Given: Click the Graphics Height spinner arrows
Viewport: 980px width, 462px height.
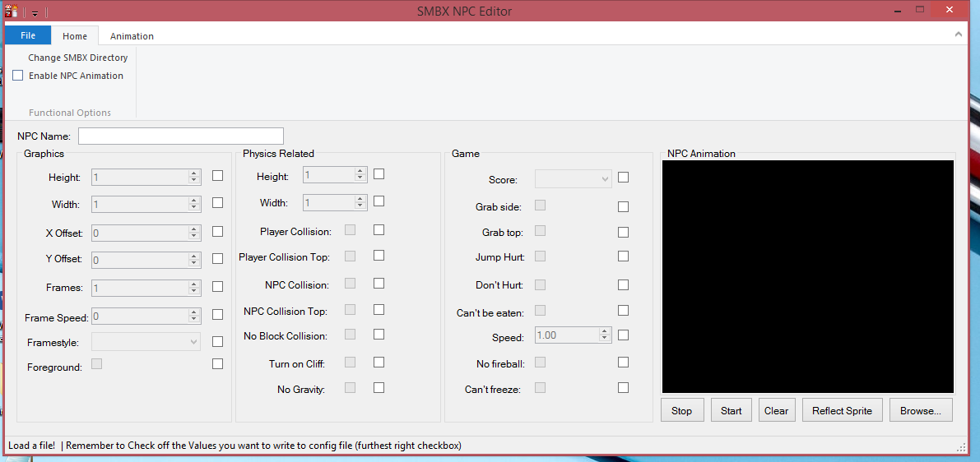Looking at the screenshot, I should (x=194, y=178).
